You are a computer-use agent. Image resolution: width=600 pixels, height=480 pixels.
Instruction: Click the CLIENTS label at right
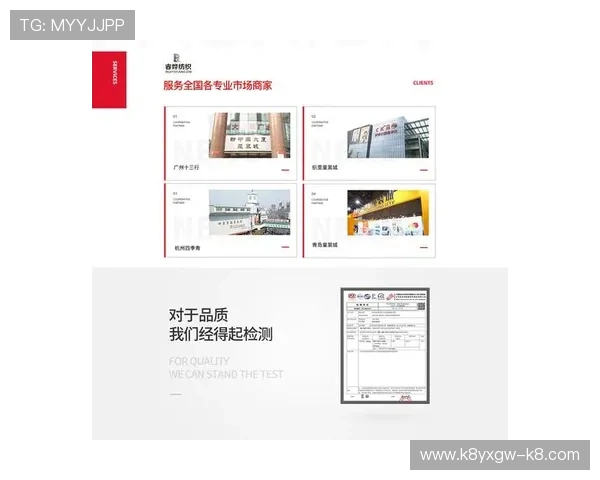[x=423, y=83]
